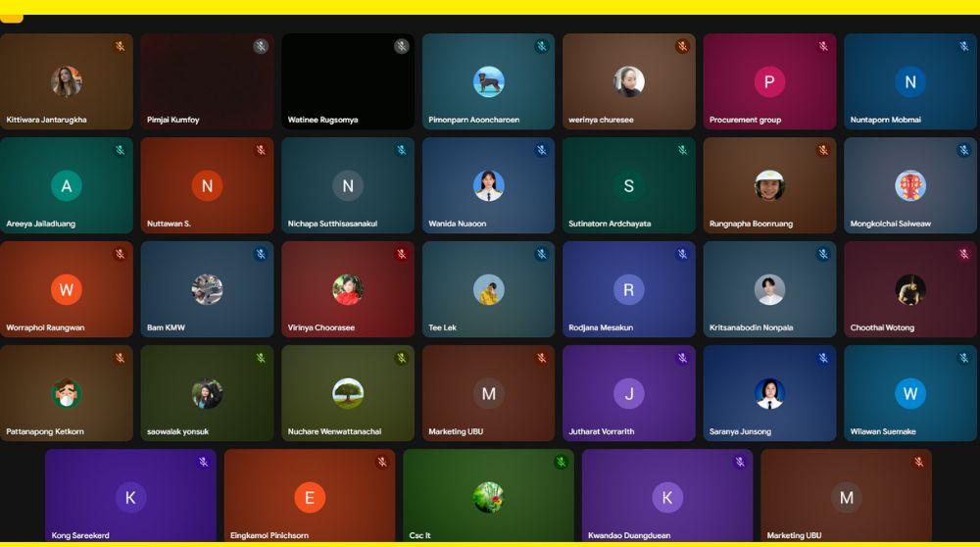
Task: Click muted mic icon on Nuttawan S. tile
Action: point(261,151)
